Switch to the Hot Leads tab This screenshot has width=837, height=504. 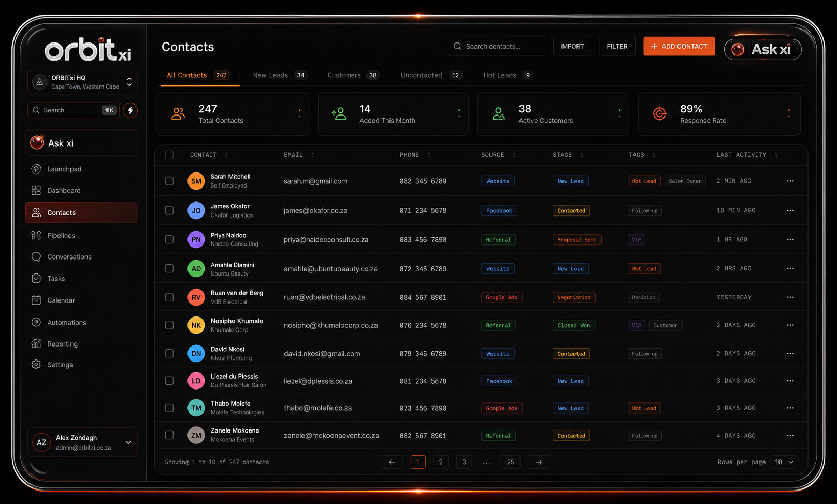(508, 75)
